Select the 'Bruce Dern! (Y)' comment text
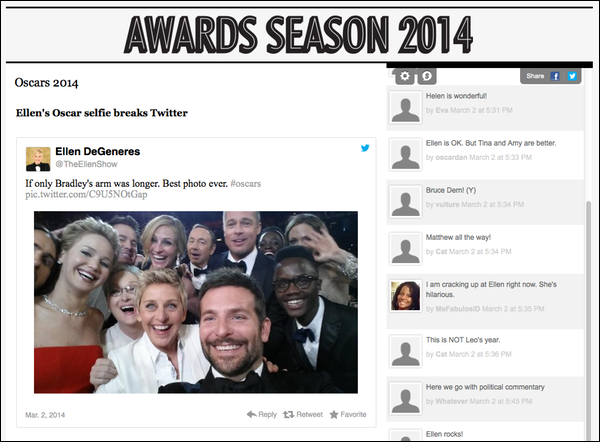This screenshot has width=600, height=442. [x=451, y=190]
